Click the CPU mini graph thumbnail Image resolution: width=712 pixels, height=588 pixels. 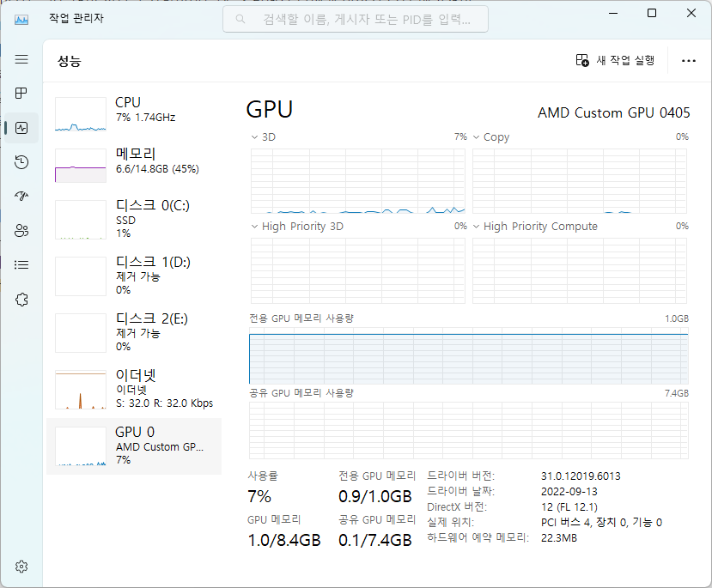[81, 114]
